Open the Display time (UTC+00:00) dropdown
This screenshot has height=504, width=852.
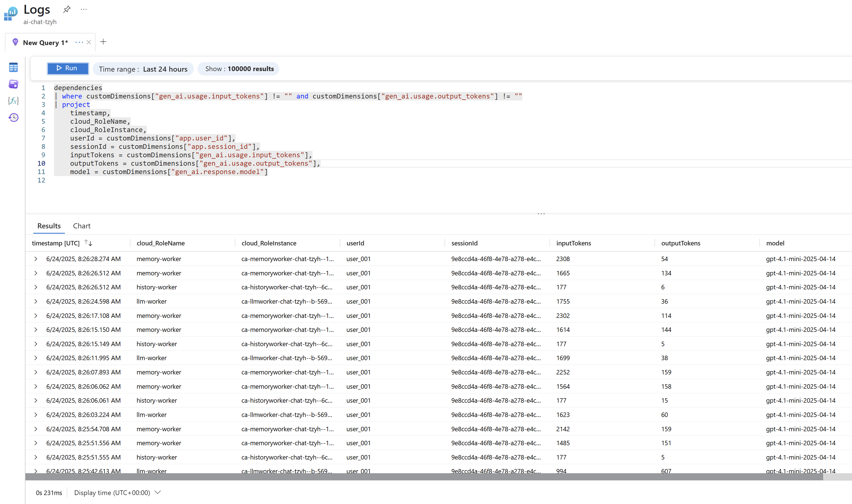coord(118,493)
